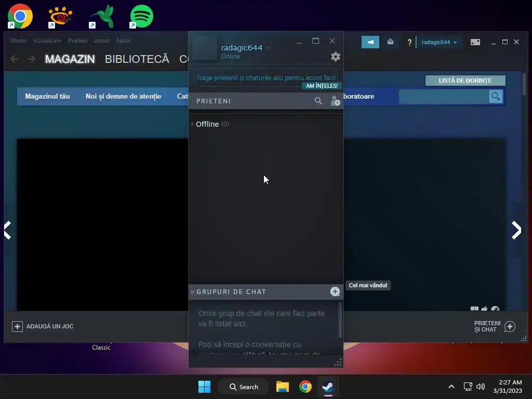532x399 pixels.
Task: Open the Vizualizare menu
Action: click(x=47, y=41)
